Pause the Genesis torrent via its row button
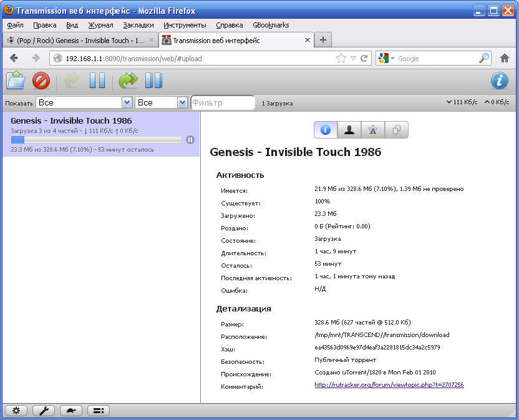Image resolution: width=519 pixels, height=420 pixels. [x=190, y=140]
